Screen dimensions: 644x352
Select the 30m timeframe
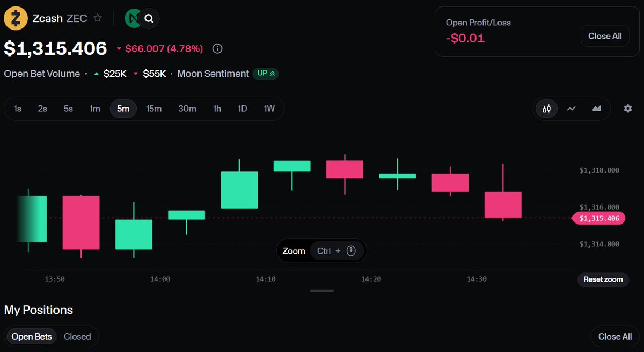tap(187, 109)
